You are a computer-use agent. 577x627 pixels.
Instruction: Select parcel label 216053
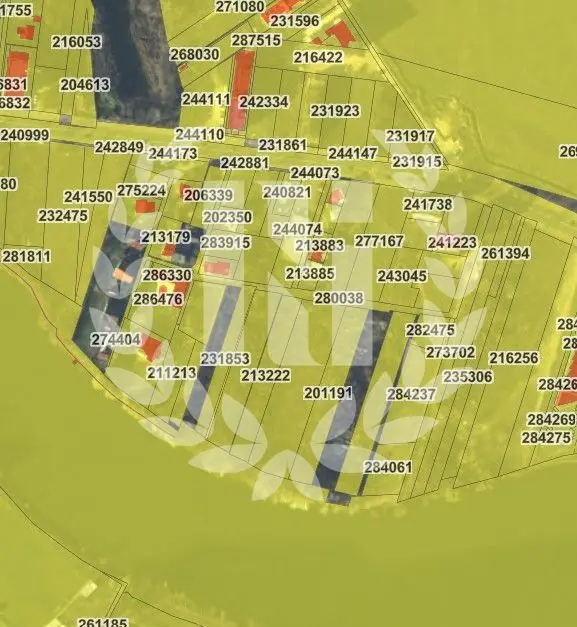coord(77,42)
